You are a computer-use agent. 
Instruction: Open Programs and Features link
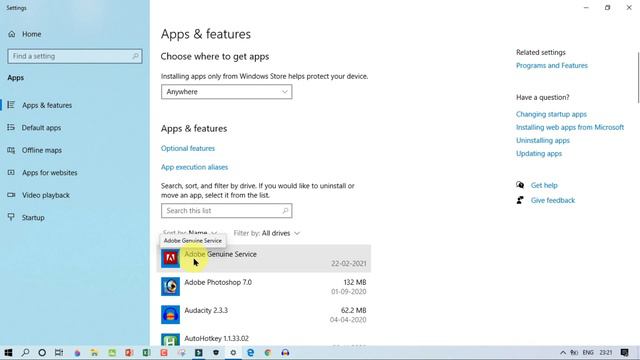click(551, 65)
